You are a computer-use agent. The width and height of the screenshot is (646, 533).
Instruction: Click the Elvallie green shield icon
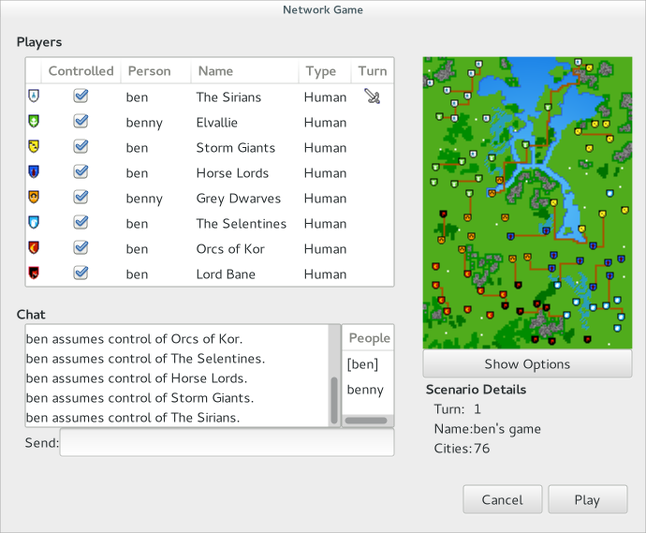pos(33,122)
